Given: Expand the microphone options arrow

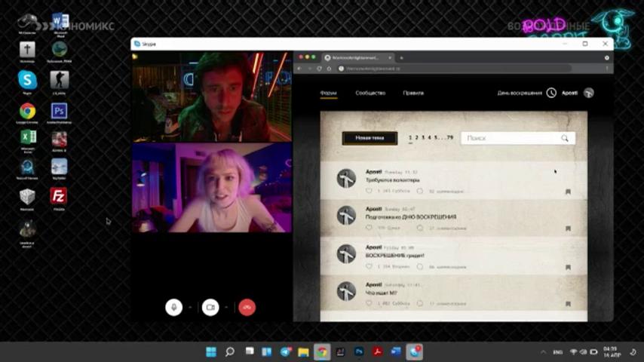Looking at the screenshot, I should pos(190,308).
